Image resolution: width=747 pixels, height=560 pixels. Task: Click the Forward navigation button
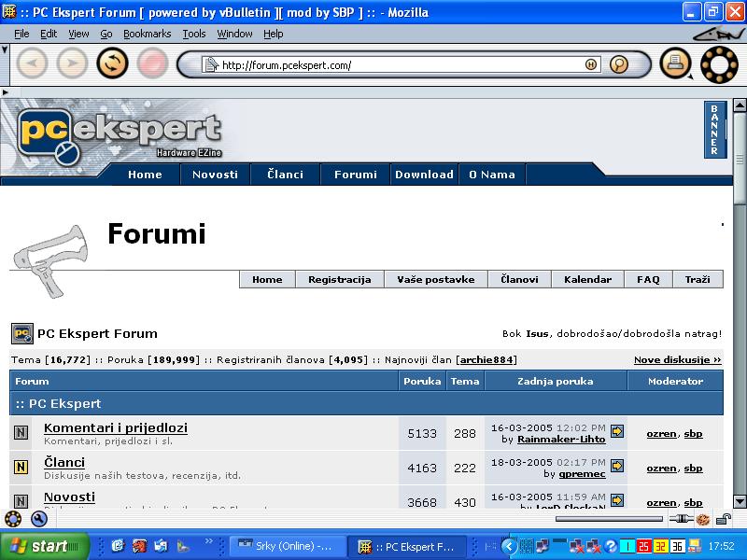click(72, 63)
